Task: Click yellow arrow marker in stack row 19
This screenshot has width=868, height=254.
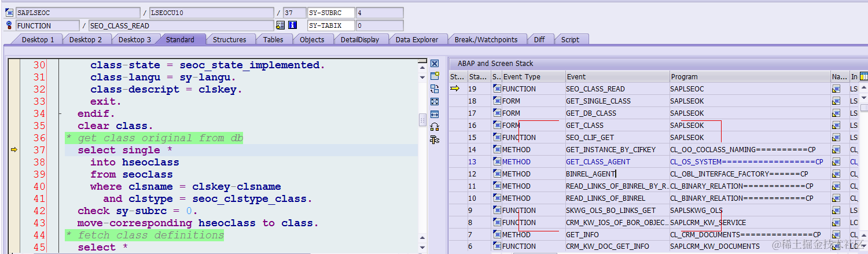Action: click(x=455, y=89)
